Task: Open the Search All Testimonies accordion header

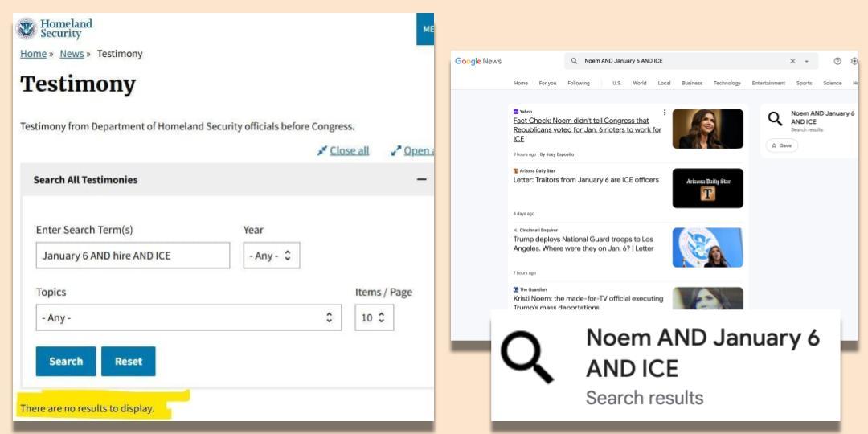Action: (x=227, y=179)
